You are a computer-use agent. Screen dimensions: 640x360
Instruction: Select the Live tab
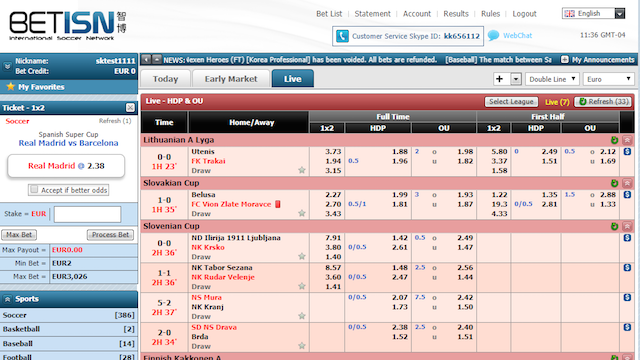pyautogui.click(x=293, y=79)
